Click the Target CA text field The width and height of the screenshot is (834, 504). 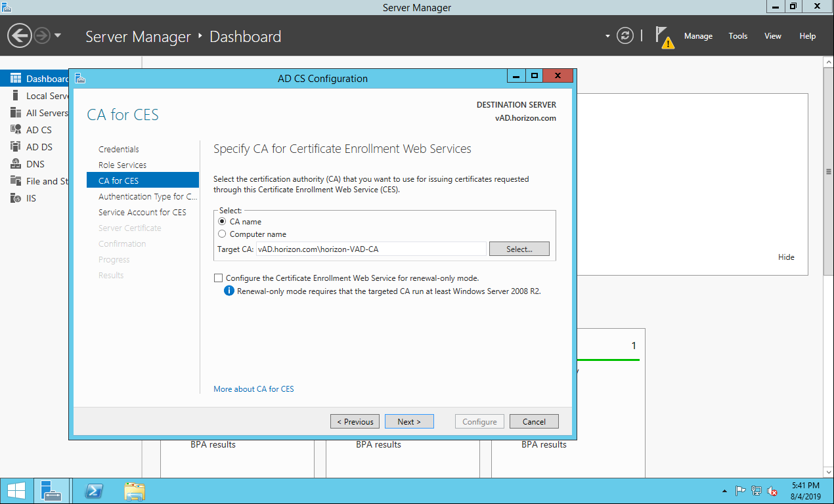[x=370, y=249]
